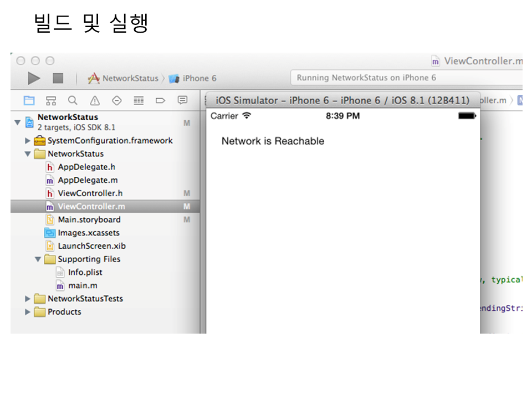
Task: Click the iOS Simulator window title bar
Action: (x=342, y=100)
